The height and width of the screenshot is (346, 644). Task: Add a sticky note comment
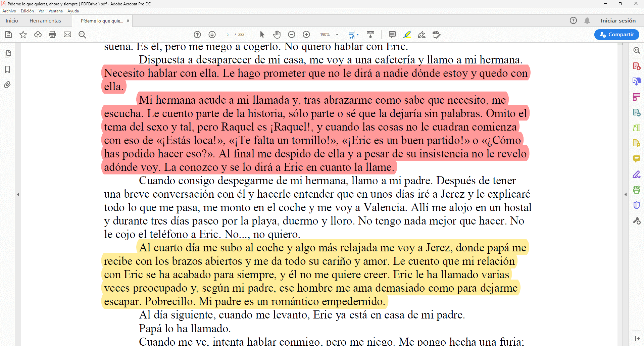coord(392,35)
